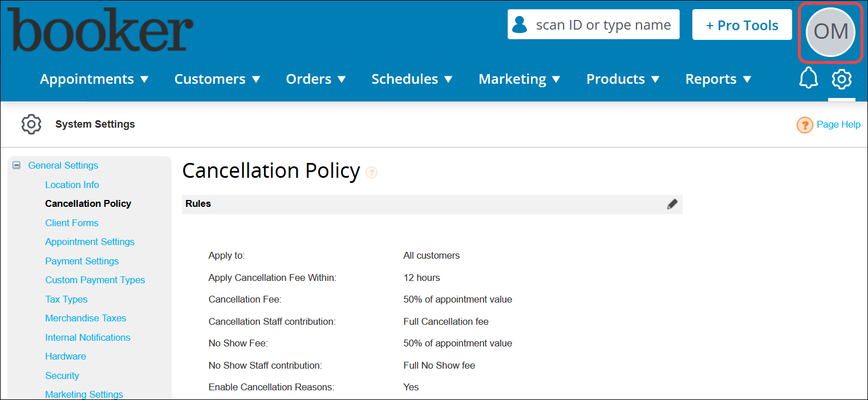Collapse the General Settings section
This screenshot has width=868, height=400.
tap(17, 165)
